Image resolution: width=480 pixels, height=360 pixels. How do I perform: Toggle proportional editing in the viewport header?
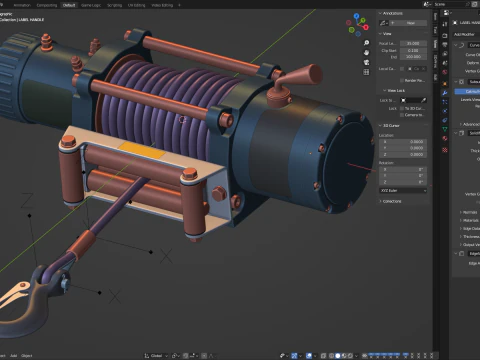point(204,356)
